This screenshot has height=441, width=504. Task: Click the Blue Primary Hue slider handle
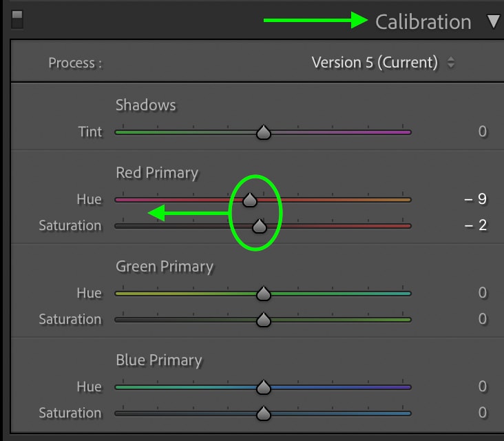click(x=264, y=387)
